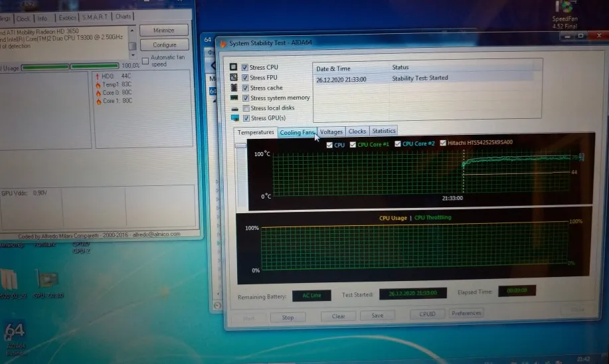Open the Clock tab in SpeedFan
This screenshot has width=609, height=364.
[x=23, y=19]
